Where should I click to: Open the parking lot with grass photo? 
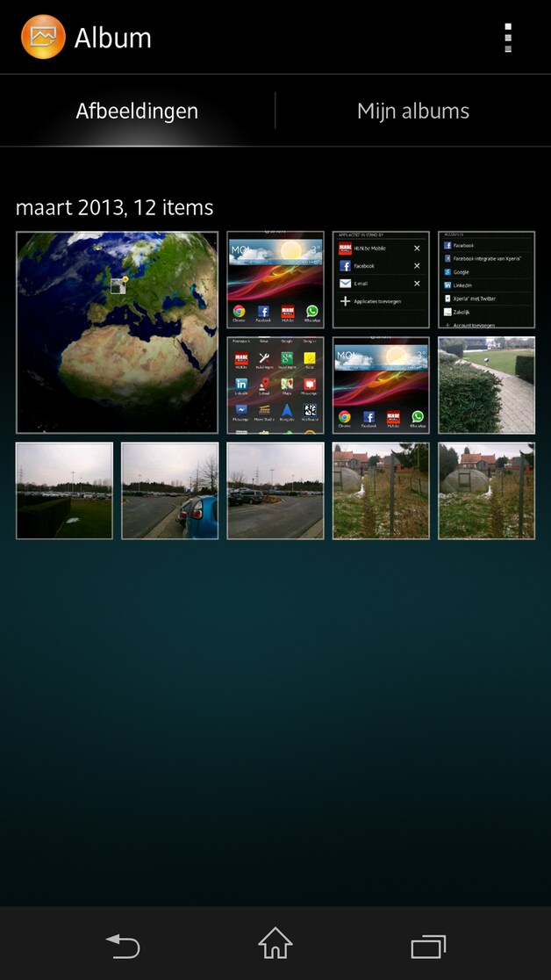point(64,491)
